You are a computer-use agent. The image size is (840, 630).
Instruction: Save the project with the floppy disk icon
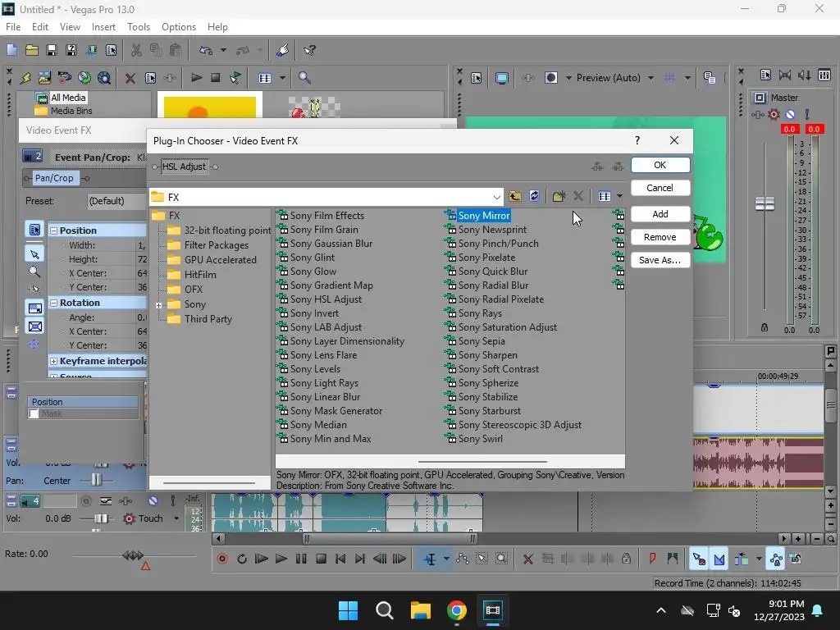click(52, 50)
